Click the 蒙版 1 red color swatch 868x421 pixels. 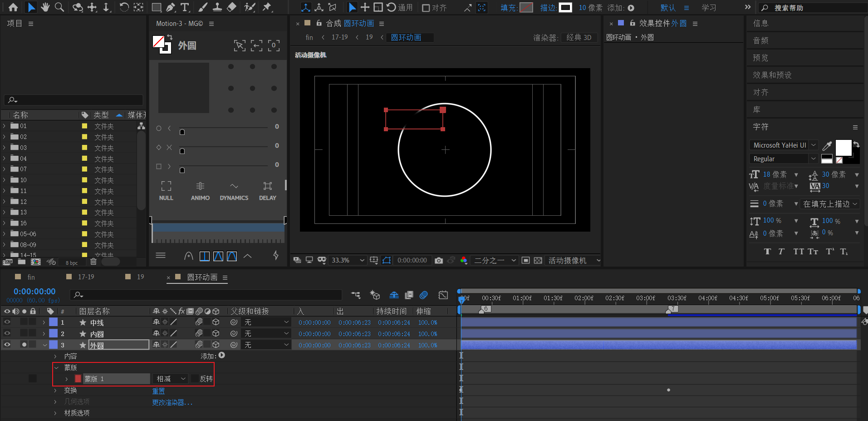pyautogui.click(x=78, y=379)
